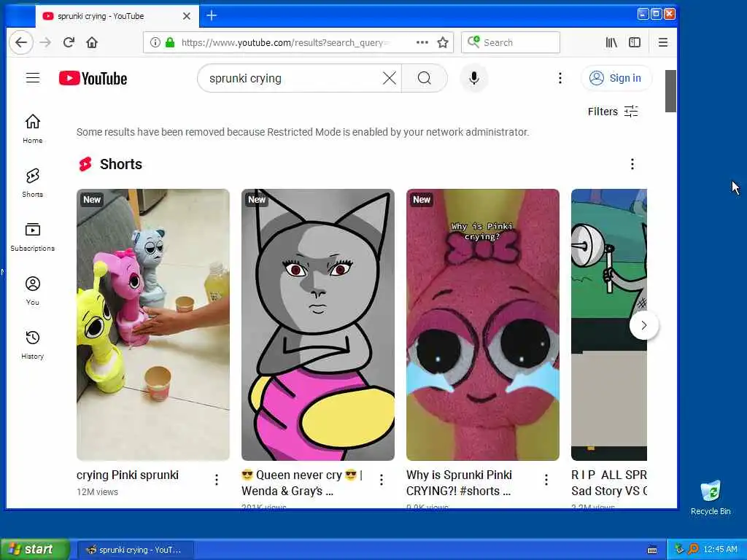Open History in the YouTube sidebar
Viewport: 747px width, 560px height.
pyautogui.click(x=32, y=344)
